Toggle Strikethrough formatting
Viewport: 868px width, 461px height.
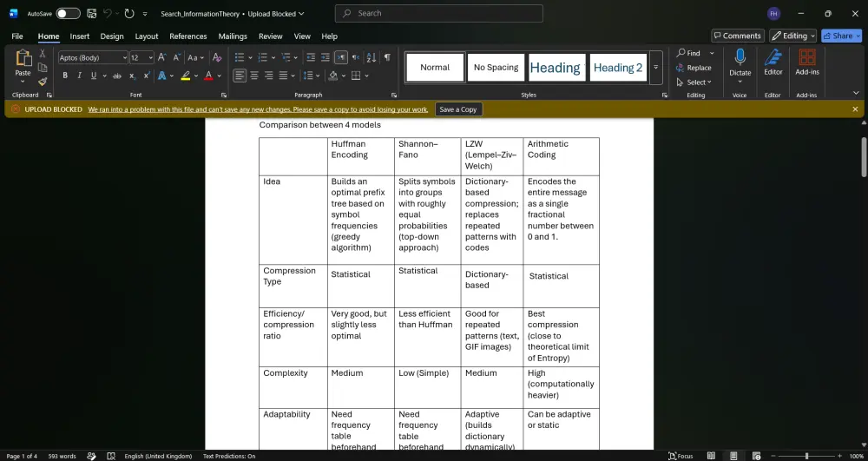117,76
